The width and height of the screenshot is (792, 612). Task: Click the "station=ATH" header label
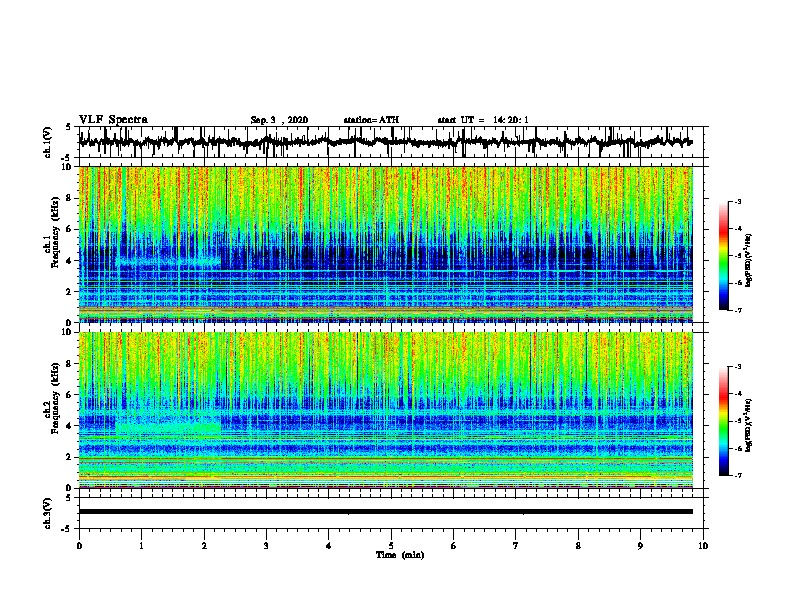[371, 120]
